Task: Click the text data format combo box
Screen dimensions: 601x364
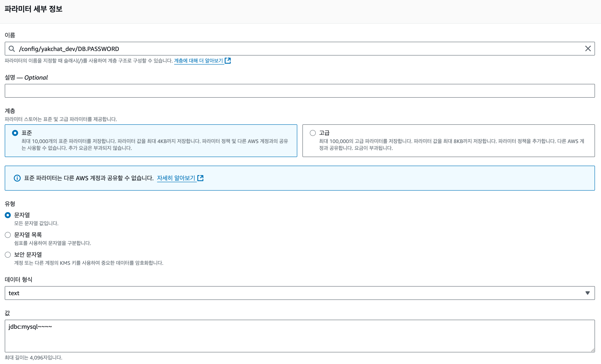Action: 293,293
